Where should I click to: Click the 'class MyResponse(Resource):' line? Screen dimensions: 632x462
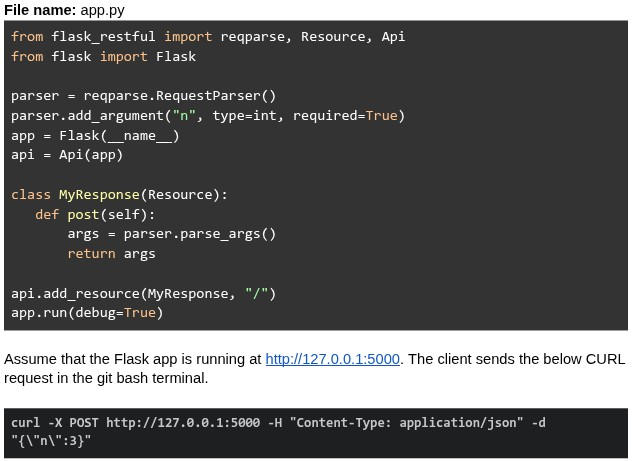pyautogui.click(x=119, y=195)
